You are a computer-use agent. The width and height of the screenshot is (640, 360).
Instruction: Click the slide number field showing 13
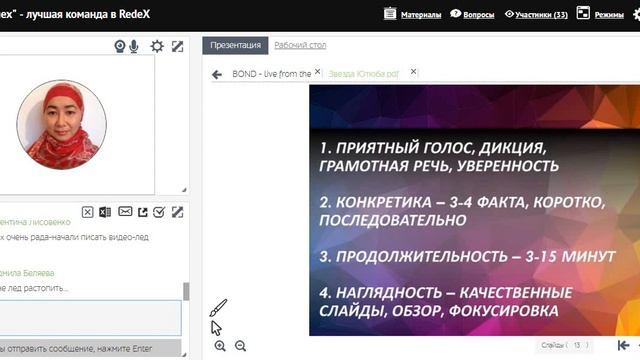point(577,345)
